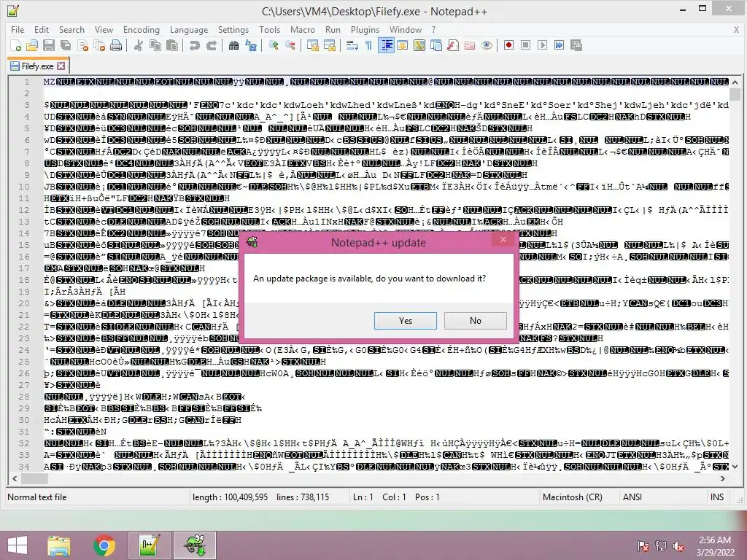Click the Cut scissors icon
This screenshot has width=747, height=560.
pyautogui.click(x=138, y=45)
